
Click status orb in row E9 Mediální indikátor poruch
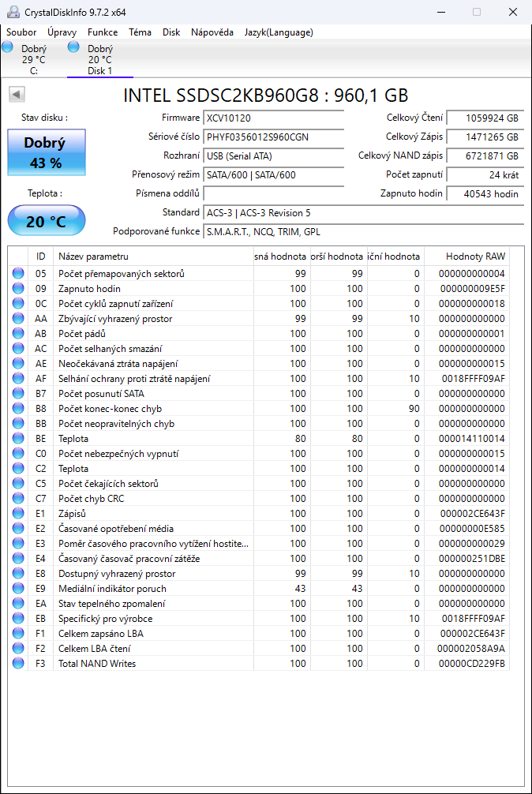18,589
